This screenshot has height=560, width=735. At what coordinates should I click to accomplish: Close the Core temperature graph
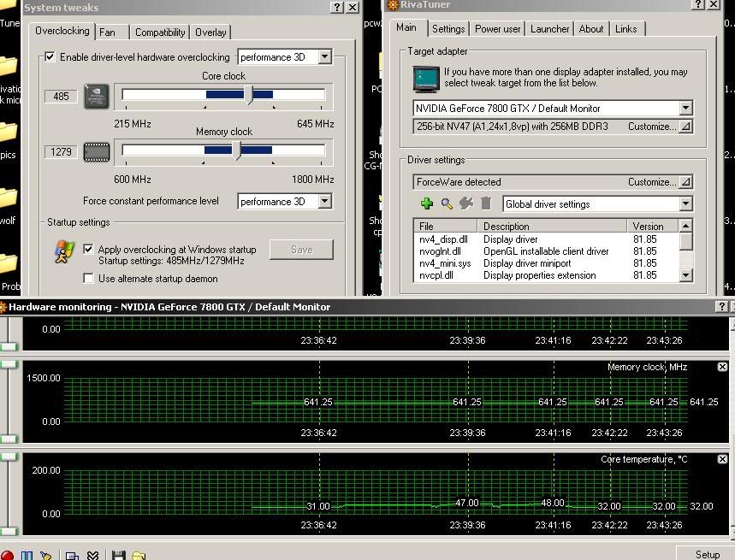click(722, 459)
